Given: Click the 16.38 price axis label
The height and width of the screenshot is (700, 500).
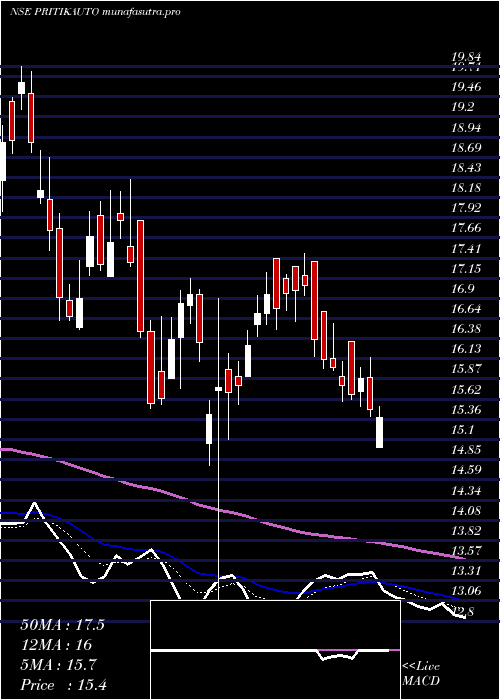Looking at the screenshot, I should 466,329.
